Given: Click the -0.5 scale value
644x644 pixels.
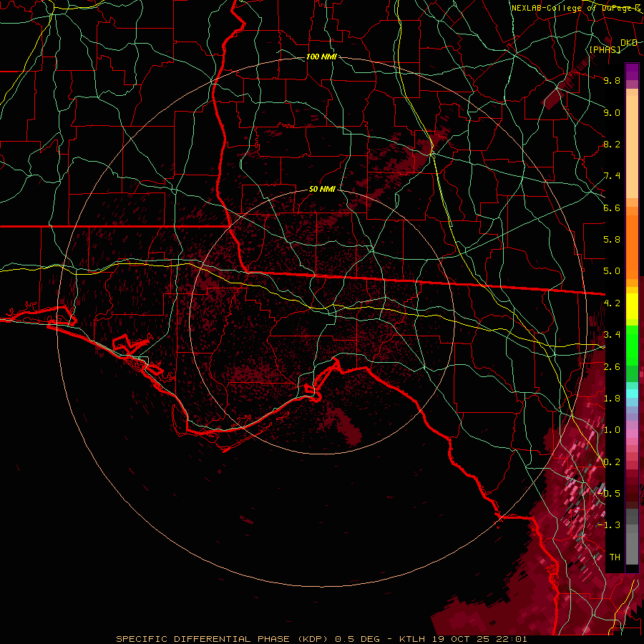Looking at the screenshot, I should (610, 494).
